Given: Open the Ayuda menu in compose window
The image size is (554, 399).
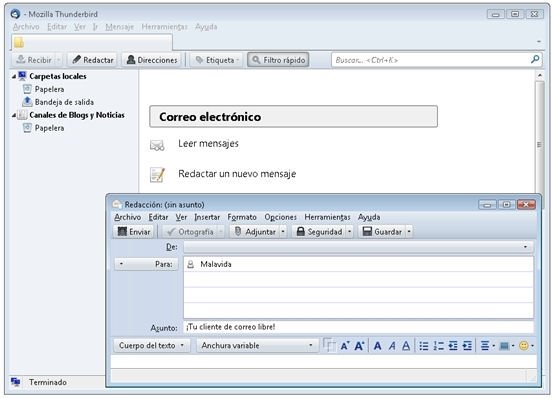Looking at the screenshot, I should (x=369, y=217).
